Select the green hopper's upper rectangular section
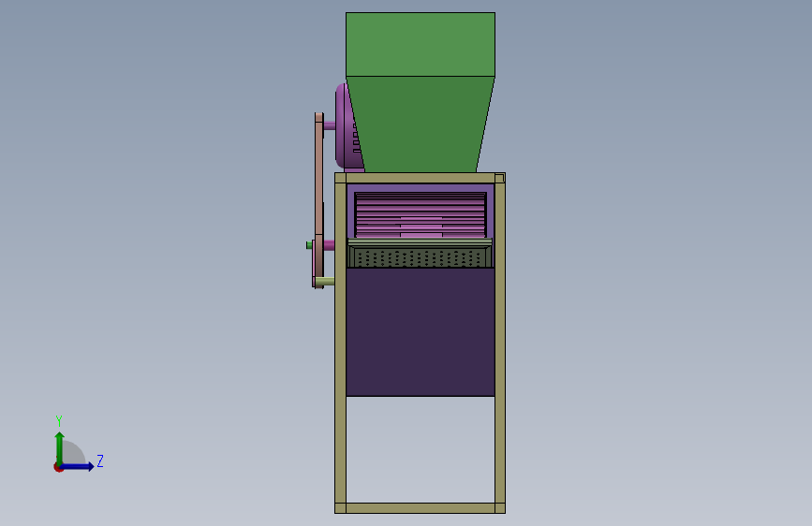812x526 pixels. (420, 45)
